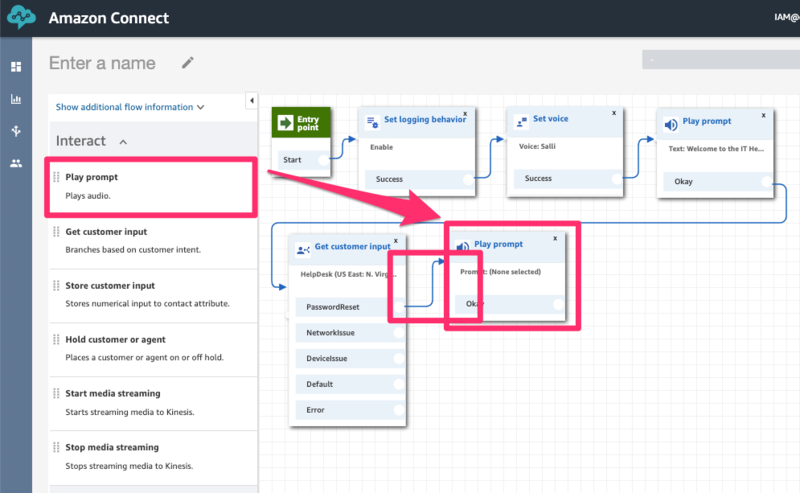This screenshot has width=800, height=493.
Task: Grab drag handle of Get customer input palette item
Action: click(56, 232)
